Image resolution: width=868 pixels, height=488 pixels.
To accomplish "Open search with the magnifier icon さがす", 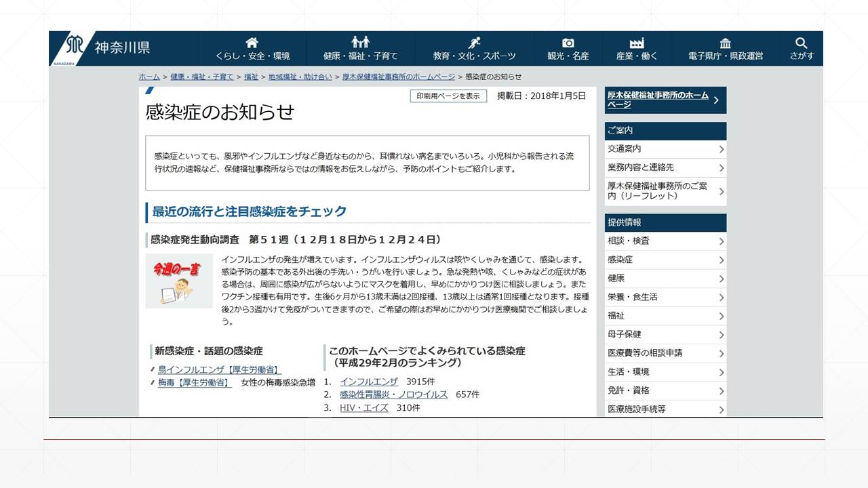I will click(802, 43).
